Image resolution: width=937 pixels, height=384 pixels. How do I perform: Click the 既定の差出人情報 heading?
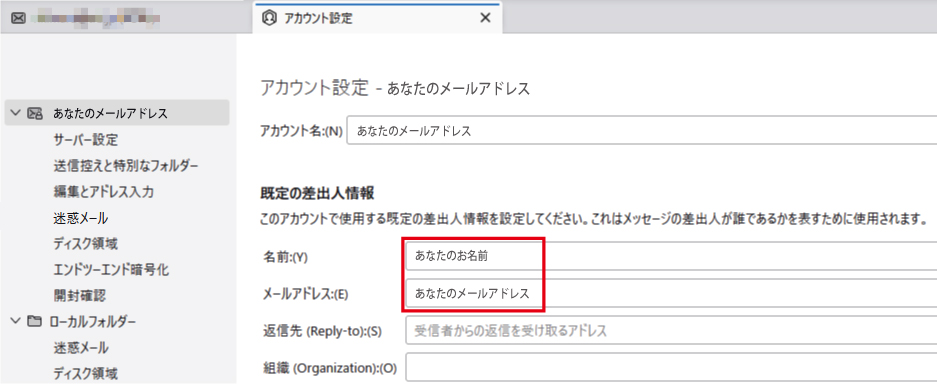pos(317,193)
